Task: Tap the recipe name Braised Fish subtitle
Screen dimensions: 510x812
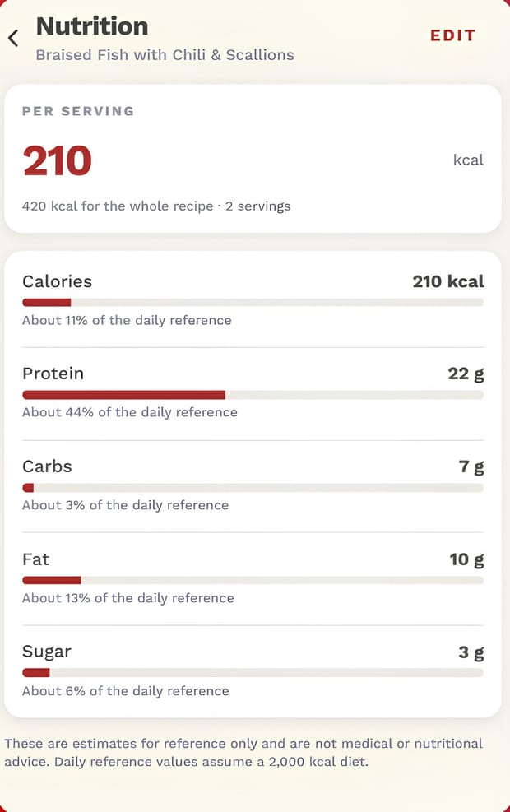Action: (x=165, y=55)
